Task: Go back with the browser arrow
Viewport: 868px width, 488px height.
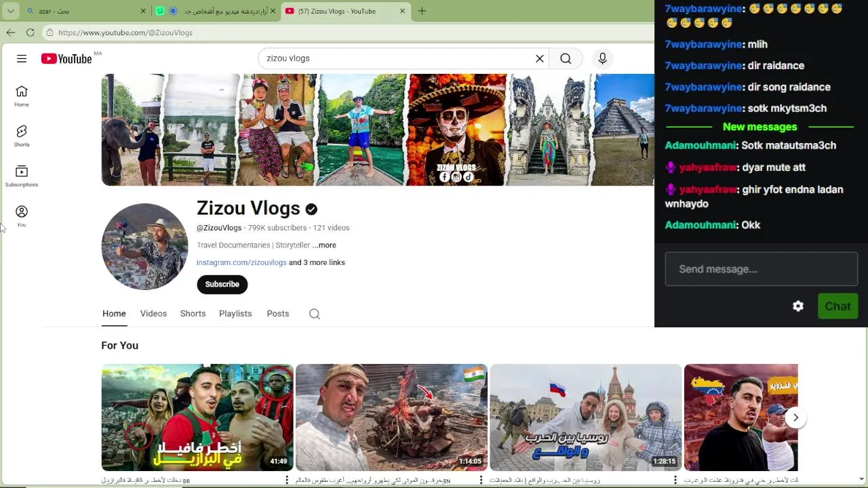Action: pyautogui.click(x=11, y=33)
